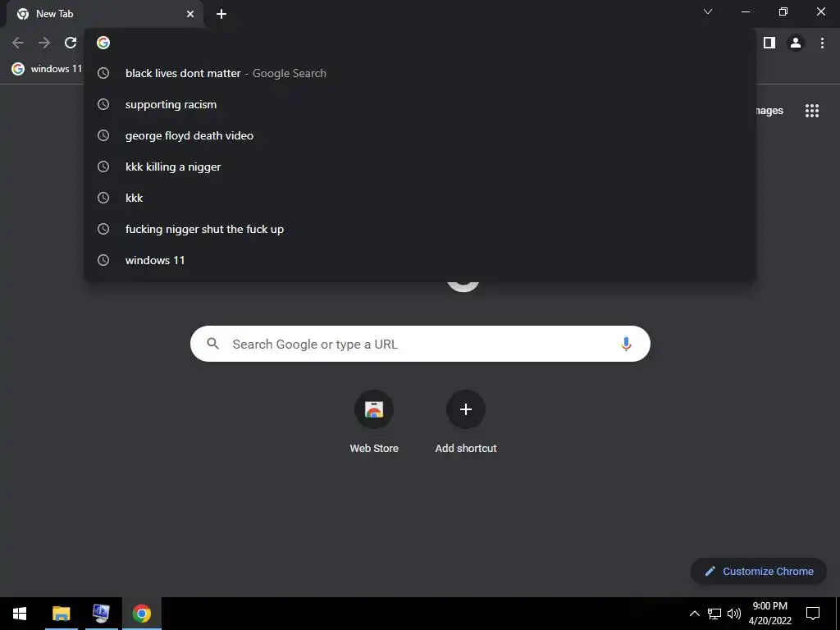The image size is (840, 630).
Task: Open the Chrome three-dot menu
Action: pyautogui.click(x=822, y=43)
